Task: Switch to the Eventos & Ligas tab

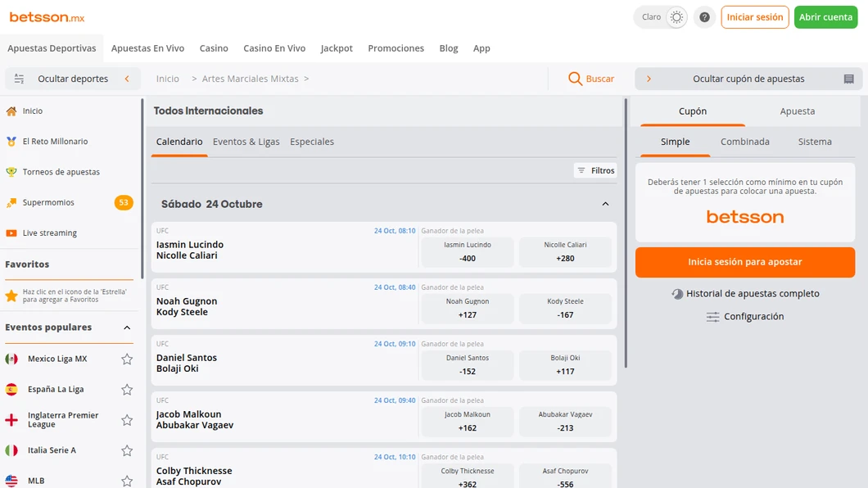Action: click(246, 142)
